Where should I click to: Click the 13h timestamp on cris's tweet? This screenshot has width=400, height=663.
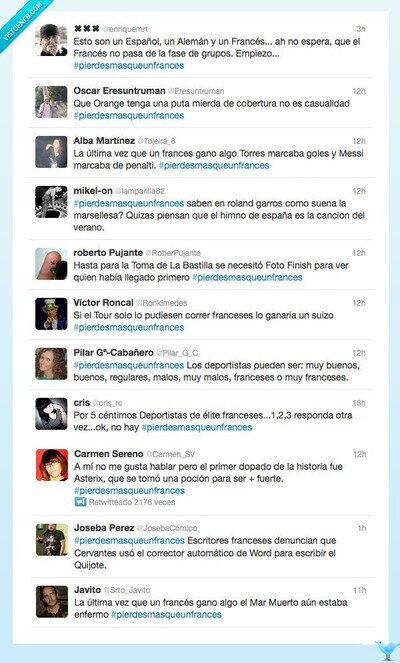359,403
